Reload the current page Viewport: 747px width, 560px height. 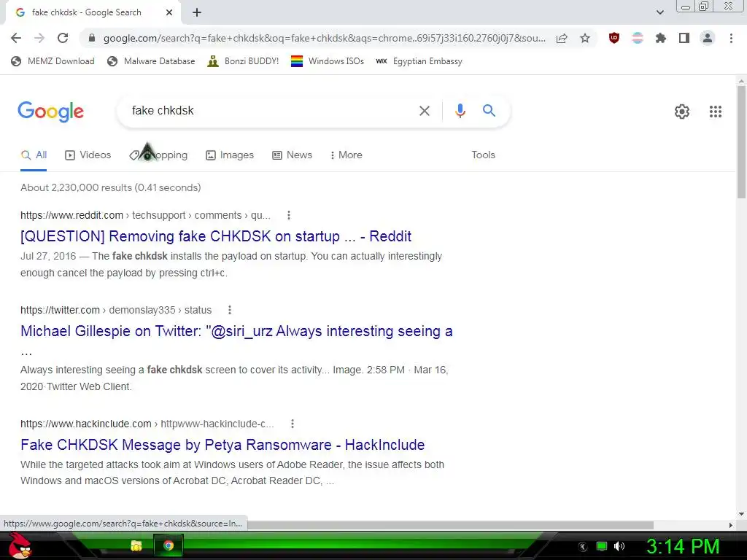[63, 38]
